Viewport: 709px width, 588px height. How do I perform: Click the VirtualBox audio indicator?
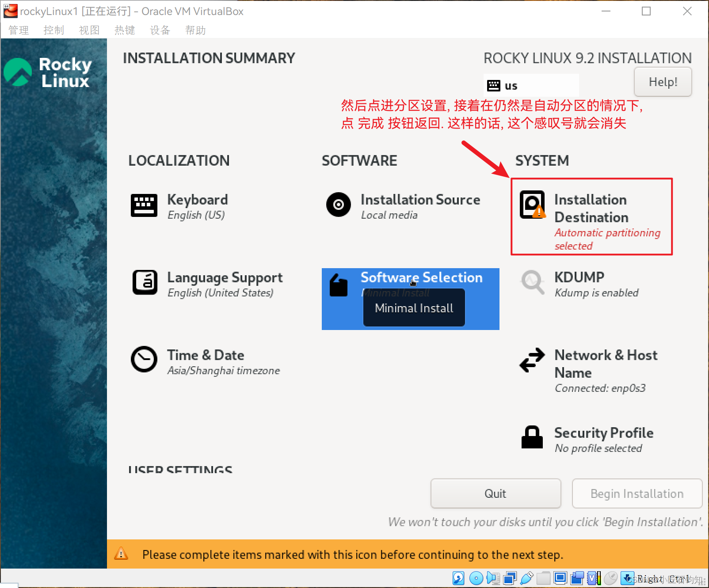tap(493, 578)
